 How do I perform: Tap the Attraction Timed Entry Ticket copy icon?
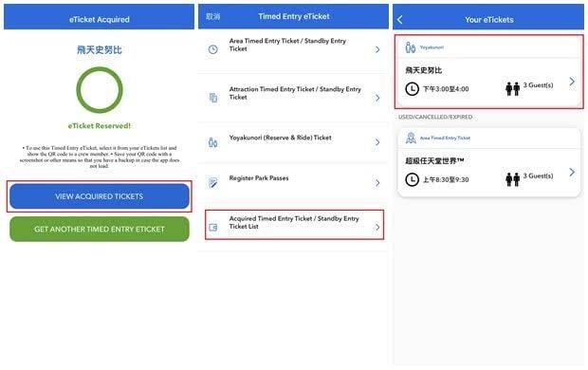pyautogui.click(x=213, y=98)
